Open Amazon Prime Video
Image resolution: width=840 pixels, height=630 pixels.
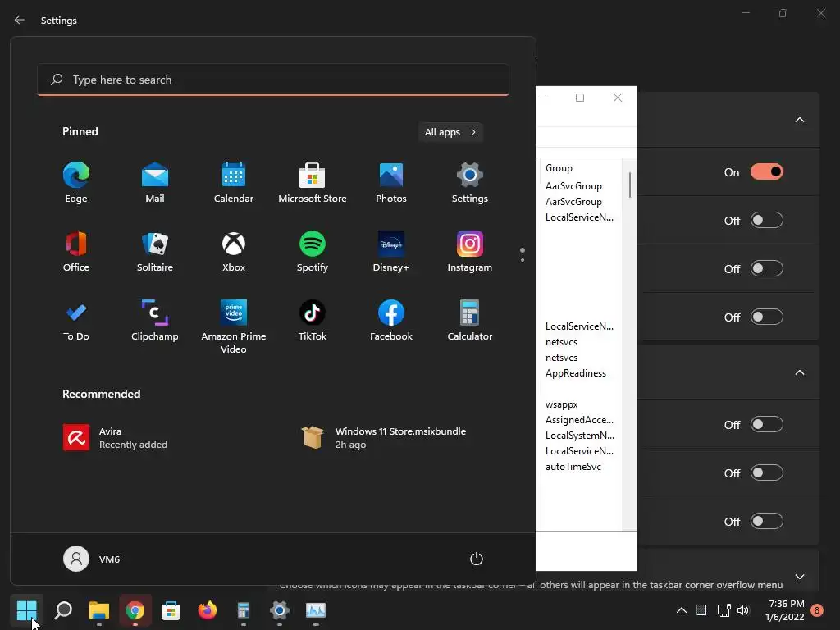[x=234, y=326]
